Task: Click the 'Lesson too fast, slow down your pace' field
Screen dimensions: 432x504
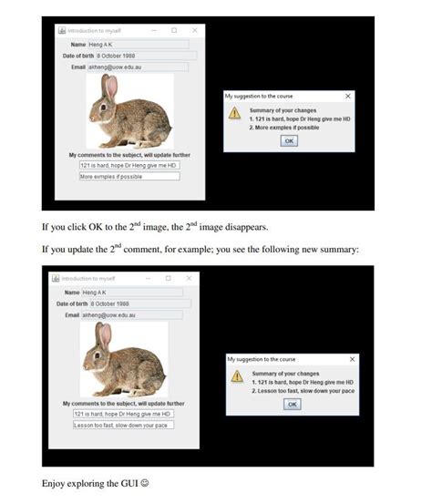Action: coord(123,425)
